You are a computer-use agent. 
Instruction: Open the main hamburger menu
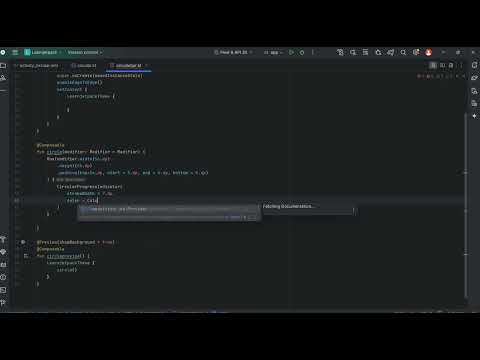(x=15, y=52)
